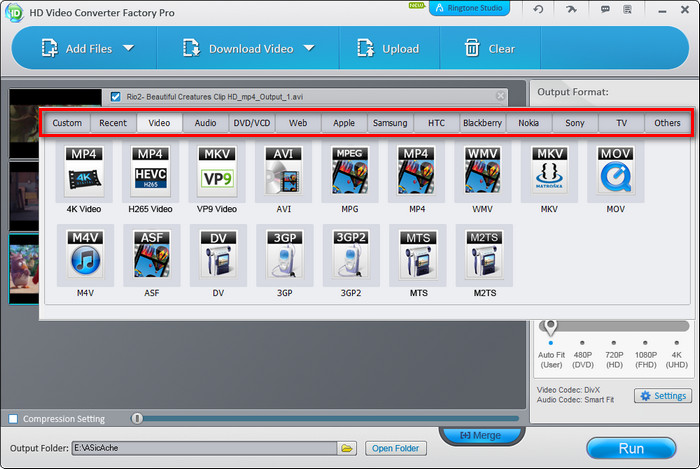Click the Output Folder path field

coord(204,448)
